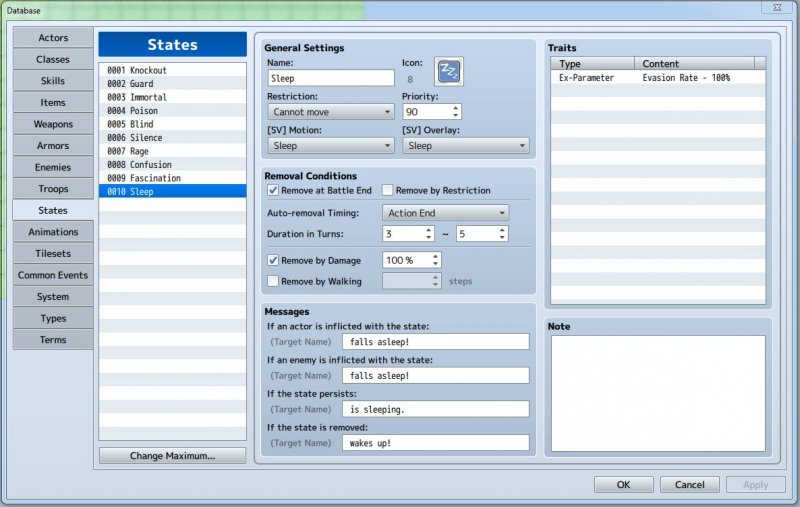800x507 pixels.
Task: Switch to the Actors tab
Action: 53,38
